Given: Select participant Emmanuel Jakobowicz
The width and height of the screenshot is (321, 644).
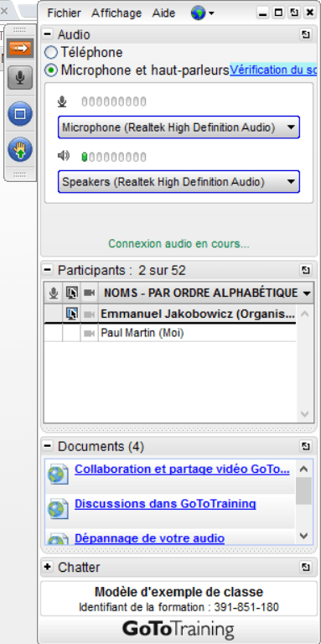Looking at the screenshot, I should [x=198, y=314].
